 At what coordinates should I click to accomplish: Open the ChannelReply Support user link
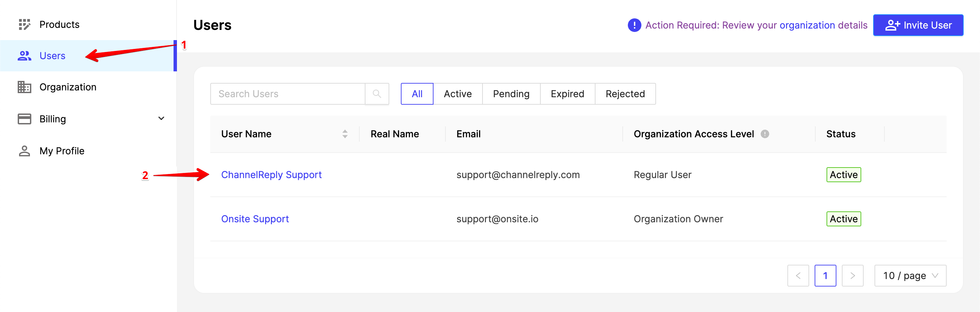pos(271,175)
